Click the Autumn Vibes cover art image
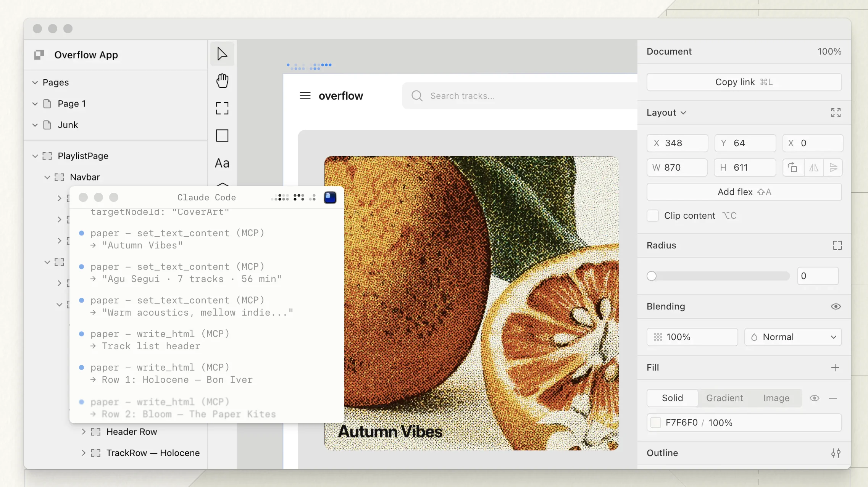Screen dimensions: 868x487 tap(471, 303)
